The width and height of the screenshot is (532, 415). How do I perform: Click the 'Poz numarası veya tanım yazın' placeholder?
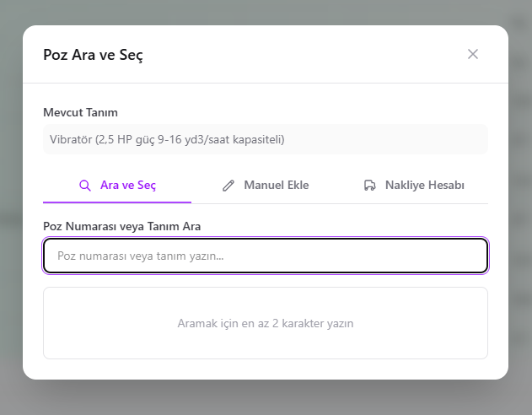pyautogui.click(x=140, y=256)
